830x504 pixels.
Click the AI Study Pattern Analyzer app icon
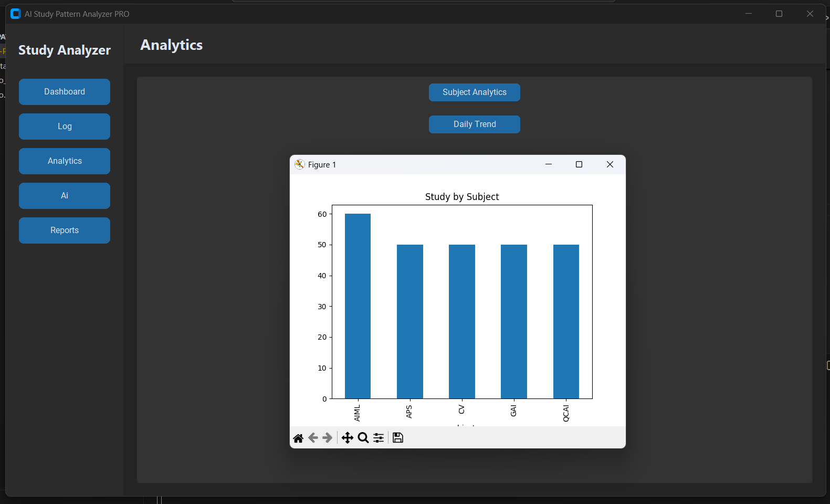[x=16, y=14]
